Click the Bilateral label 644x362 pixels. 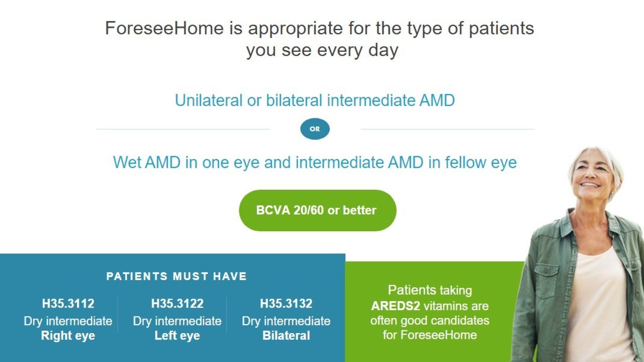(x=286, y=335)
